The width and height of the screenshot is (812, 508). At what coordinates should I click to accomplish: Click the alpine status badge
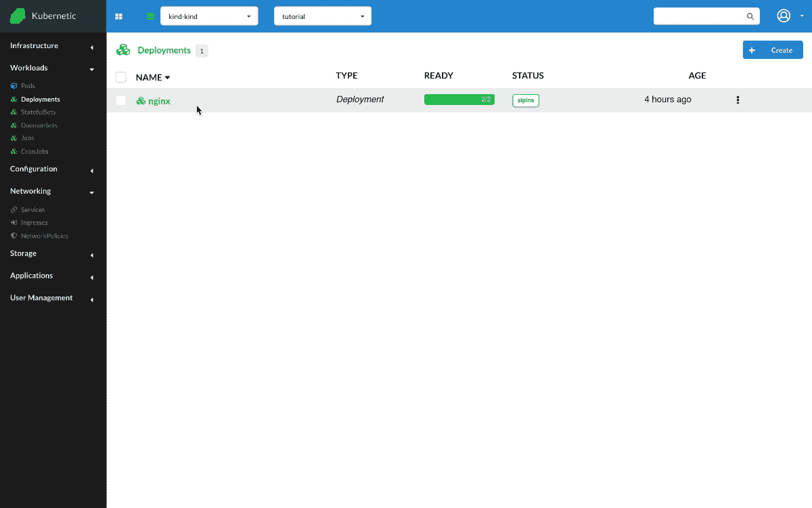coord(526,100)
